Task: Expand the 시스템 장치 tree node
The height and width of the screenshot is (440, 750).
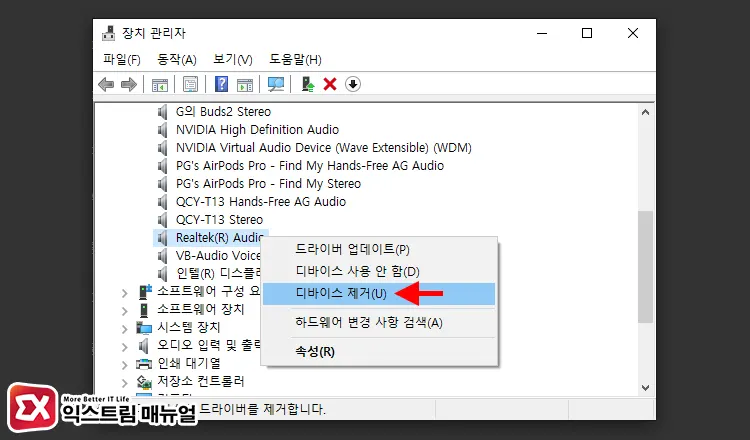Action: point(124,328)
